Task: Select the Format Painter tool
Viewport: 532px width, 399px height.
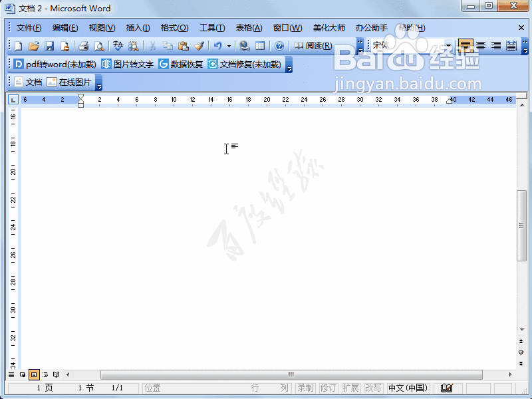Action: tap(198, 46)
